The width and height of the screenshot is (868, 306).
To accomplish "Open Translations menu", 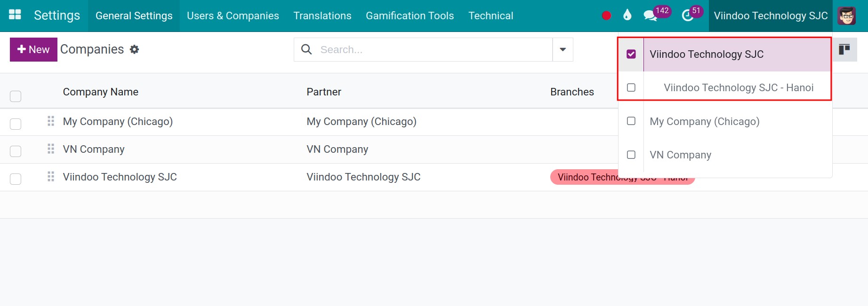I will [x=322, y=16].
